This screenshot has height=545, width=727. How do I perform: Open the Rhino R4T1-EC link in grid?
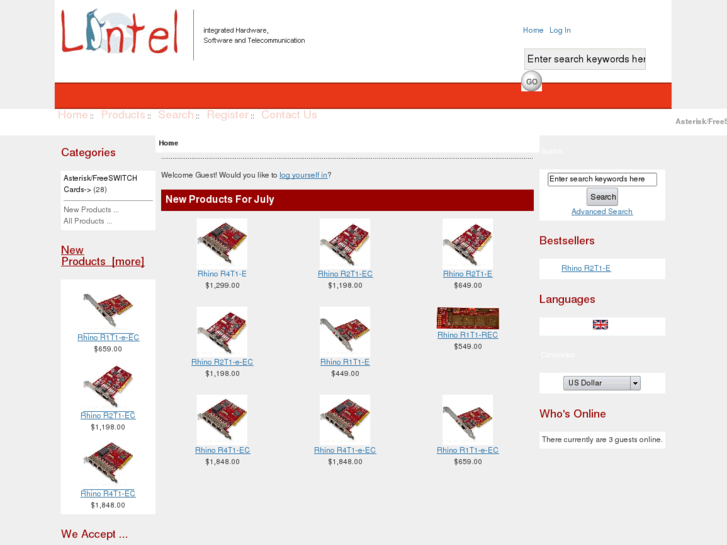coord(222,450)
